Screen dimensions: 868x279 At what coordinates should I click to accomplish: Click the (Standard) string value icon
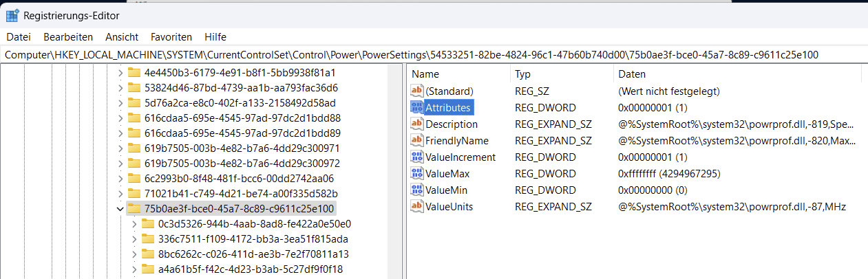(417, 91)
